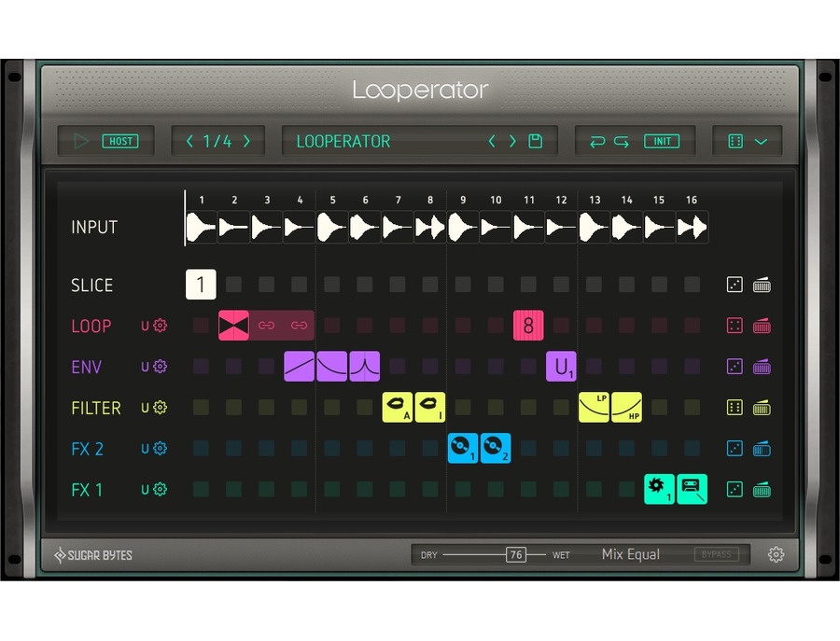
Task: Toggle the U button on the FILTER row
Action: pos(145,408)
